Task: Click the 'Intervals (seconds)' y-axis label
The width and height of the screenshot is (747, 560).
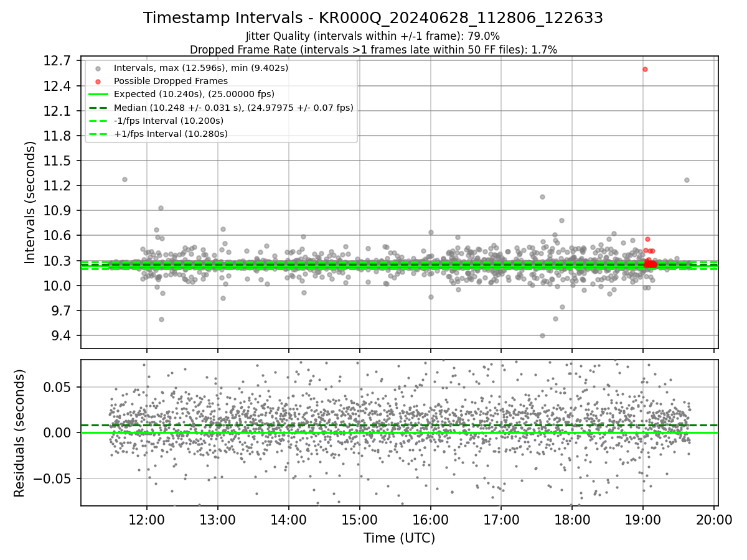Action: [x=31, y=202]
